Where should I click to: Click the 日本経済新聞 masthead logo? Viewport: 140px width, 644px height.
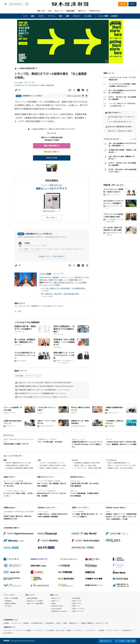(70, 4)
